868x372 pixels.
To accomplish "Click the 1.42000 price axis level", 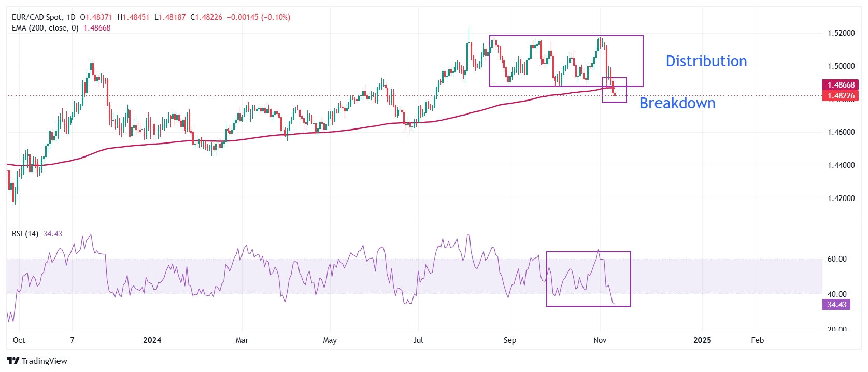I will 841,198.
